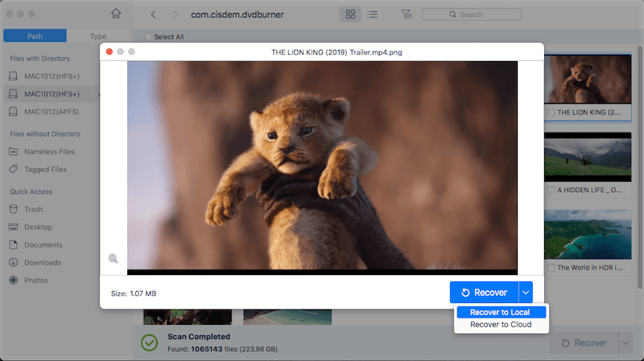Expand the preview Recover dropdown arrow
The image size is (644, 361).
click(526, 293)
